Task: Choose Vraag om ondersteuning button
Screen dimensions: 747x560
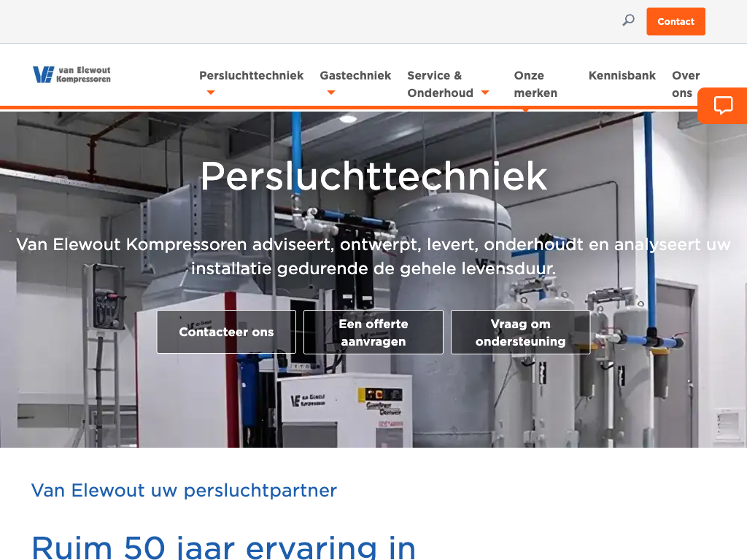Action: tap(520, 332)
